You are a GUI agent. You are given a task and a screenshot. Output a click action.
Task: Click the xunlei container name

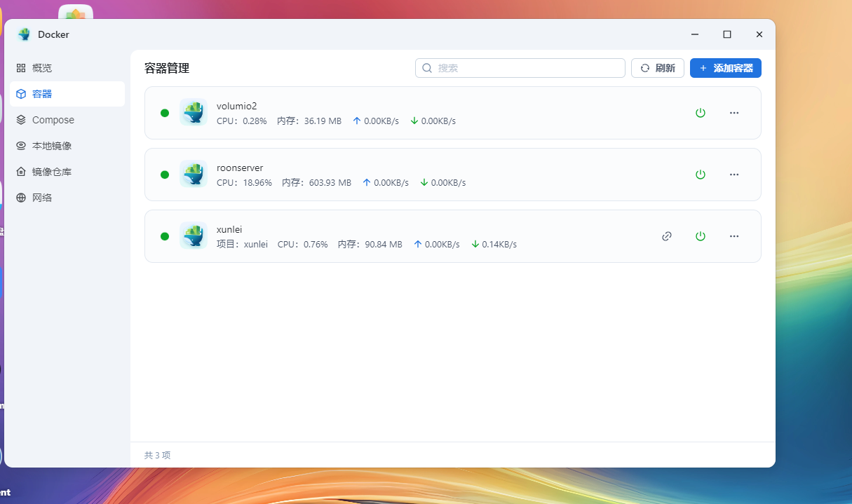(x=229, y=229)
